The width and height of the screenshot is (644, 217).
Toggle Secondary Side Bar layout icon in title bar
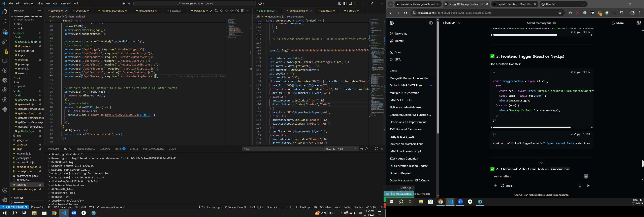[356, 3]
